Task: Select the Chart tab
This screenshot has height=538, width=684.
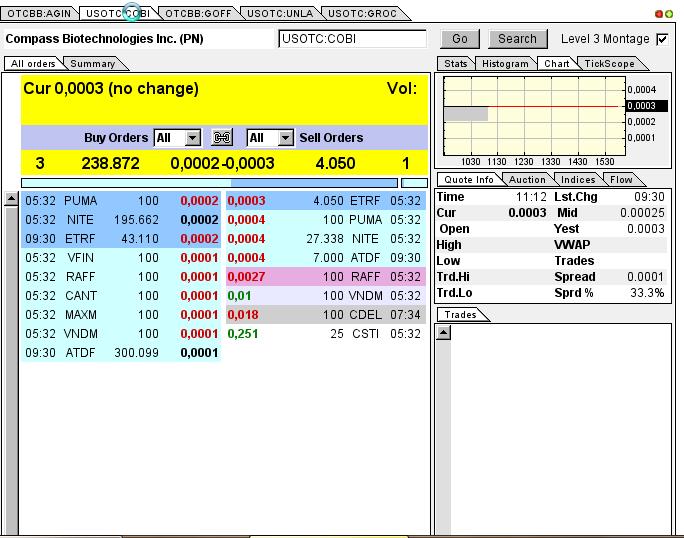Action: point(557,64)
